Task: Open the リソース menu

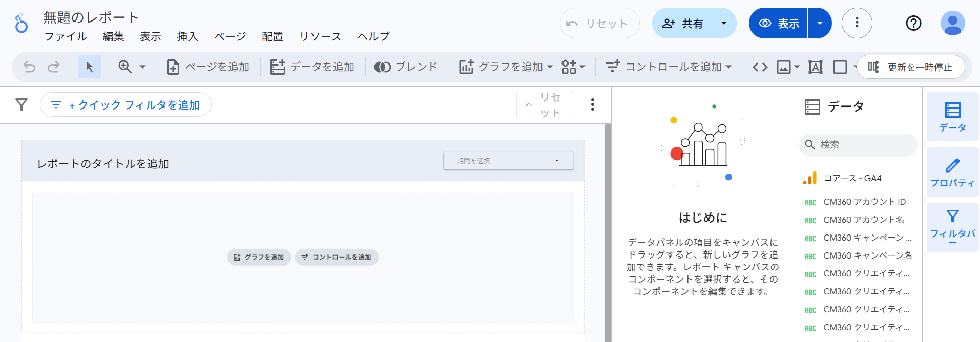Action: (x=320, y=36)
